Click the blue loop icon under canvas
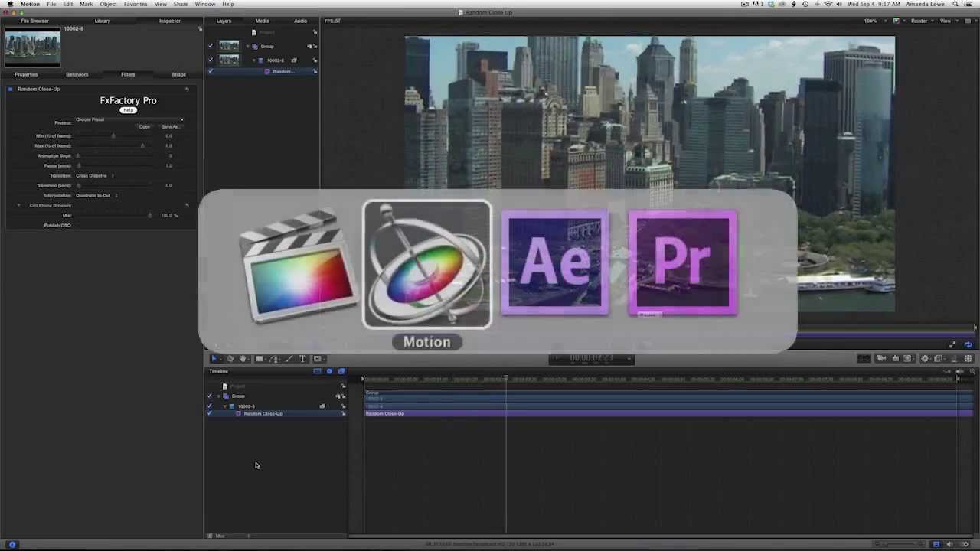980x551 pixels. (x=969, y=345)
